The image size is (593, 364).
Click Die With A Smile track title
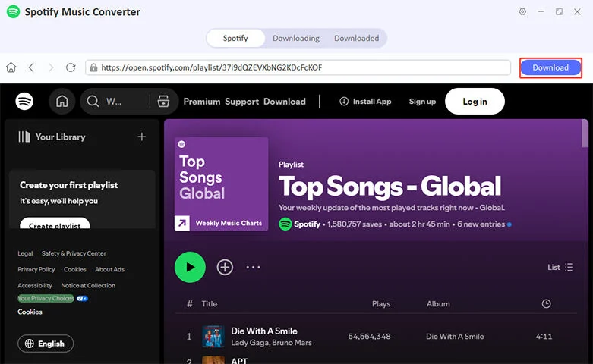(264, 331)
